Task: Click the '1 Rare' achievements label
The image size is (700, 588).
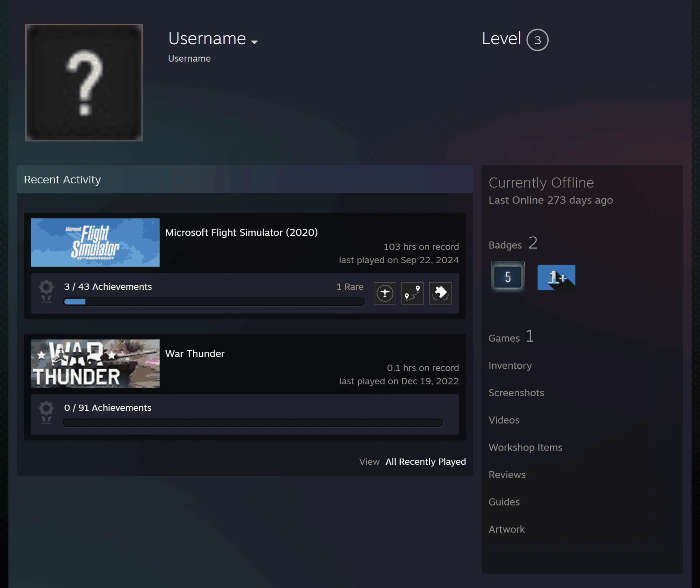Action: (x=350, y=287)
